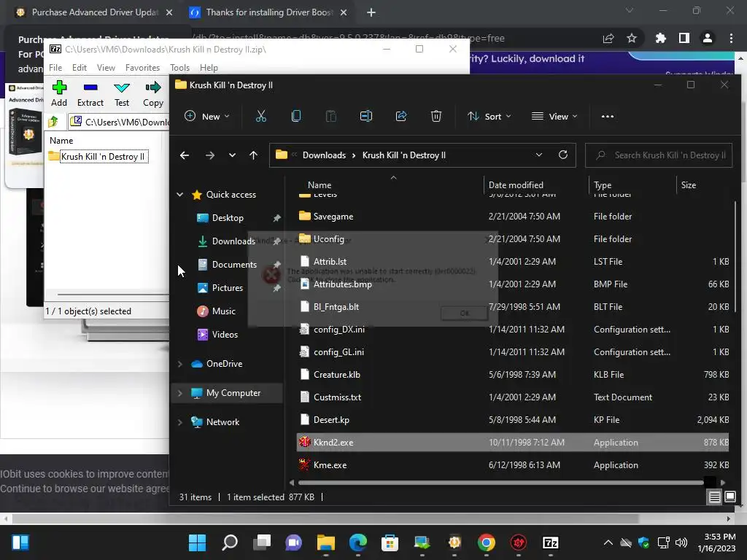Viewport: 747px width, 560px height.
Task: Refresh the Krush Kill 'n Destroy II folder
Action: pos(563,155)
